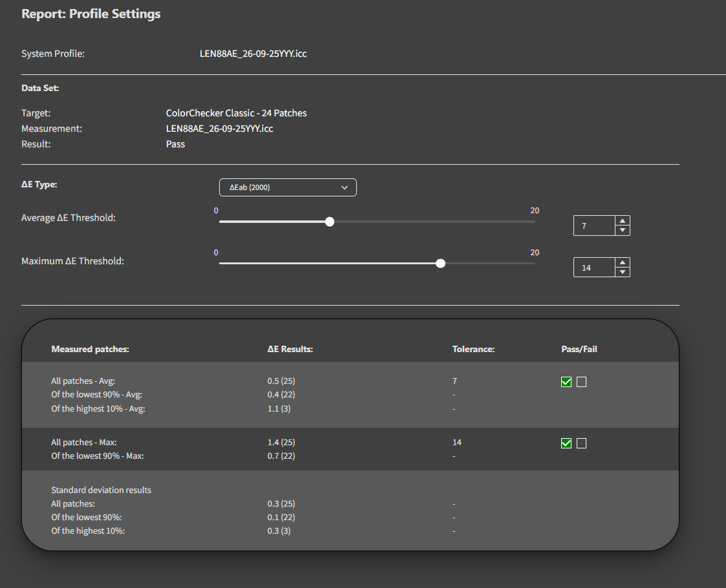Toggle the green pass checkbox for All patches Max
This screenshot has width=726, height=588.
[x=566, y=443]
